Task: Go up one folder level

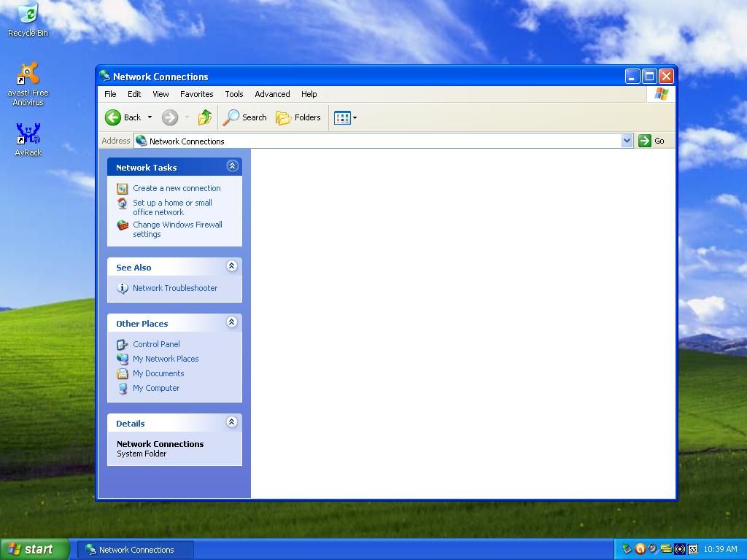Action: click(205, 117)
